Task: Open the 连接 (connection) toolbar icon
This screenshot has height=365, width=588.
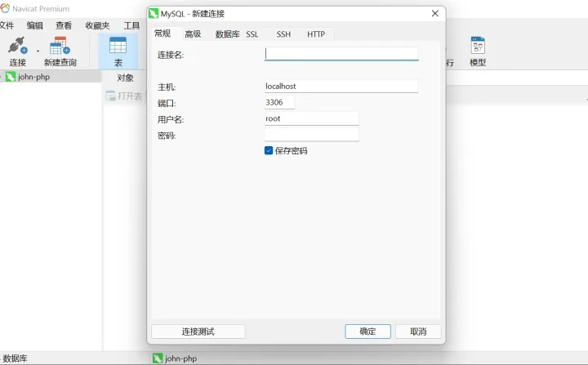Action: [18, 46]
